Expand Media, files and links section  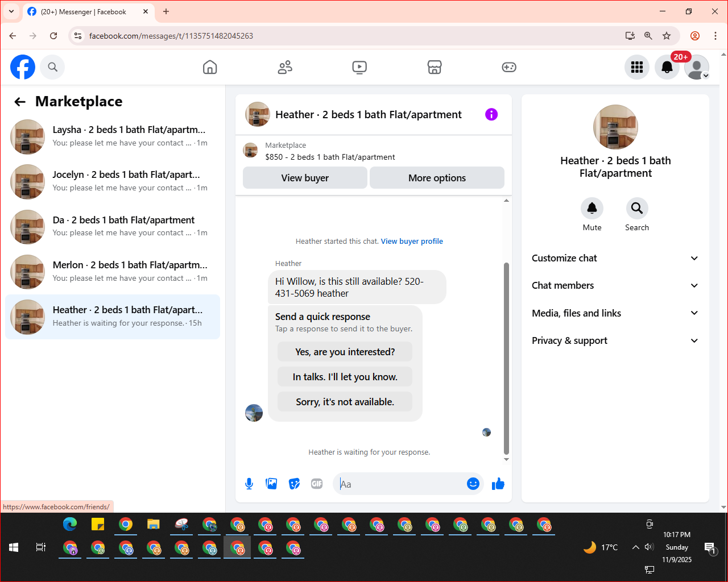coord(615,313)
